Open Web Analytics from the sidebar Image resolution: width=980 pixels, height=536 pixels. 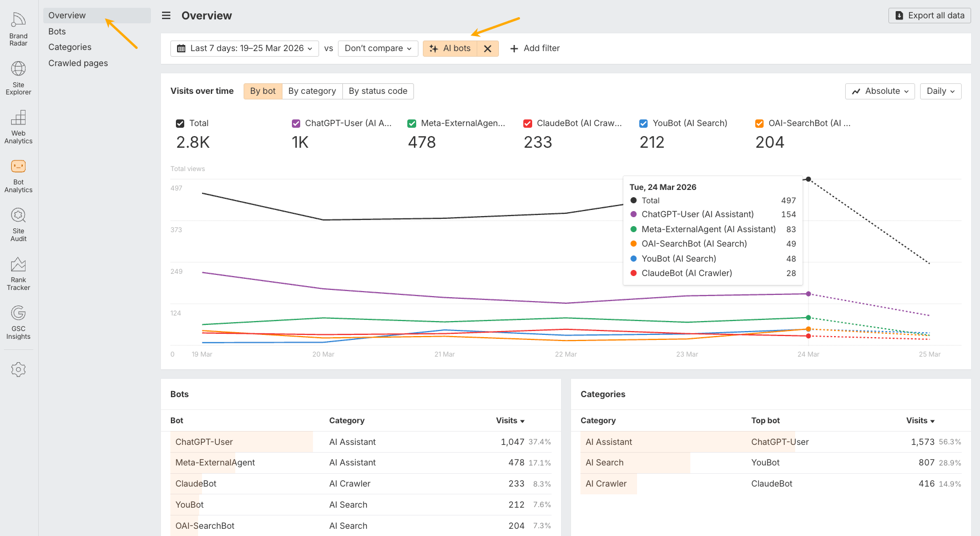tap(18, 126)
